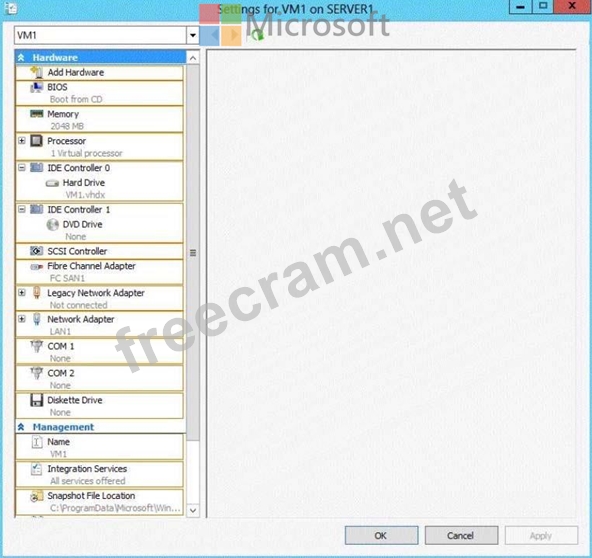The width and height of the screenshot is (592, 558).
Task: Select the BIOS settings icon
Action: coord(37,87)
